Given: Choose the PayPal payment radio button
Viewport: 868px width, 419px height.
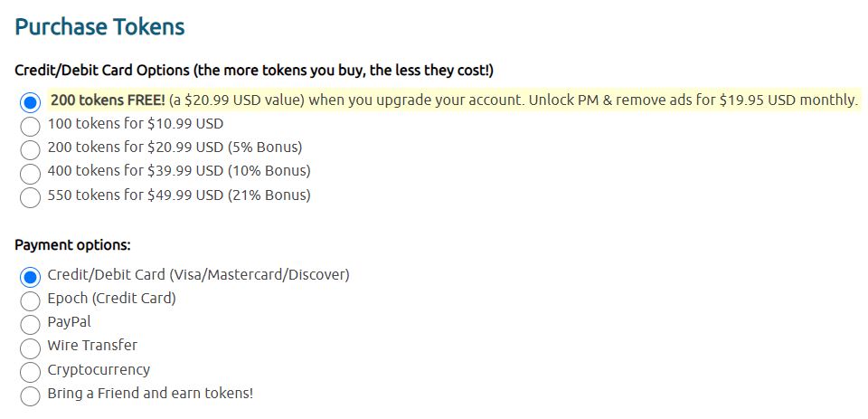Looking at the screenshot, I should [x=31, y=324].
